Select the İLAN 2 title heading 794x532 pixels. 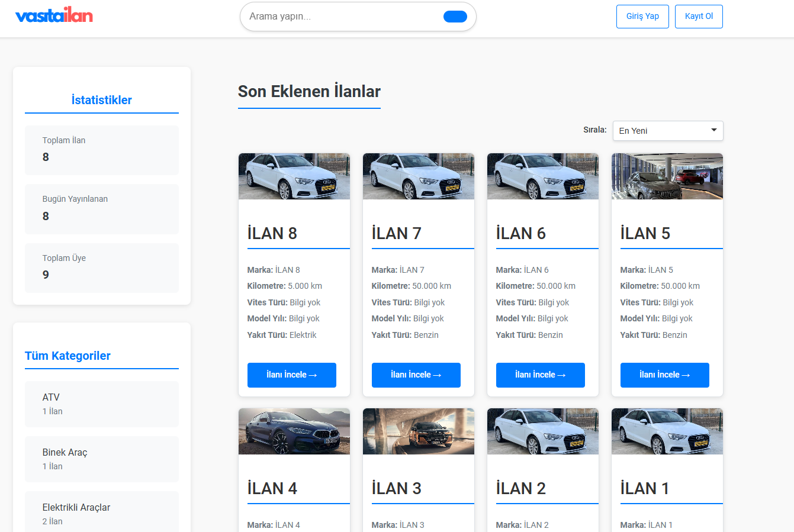point(521,488)
